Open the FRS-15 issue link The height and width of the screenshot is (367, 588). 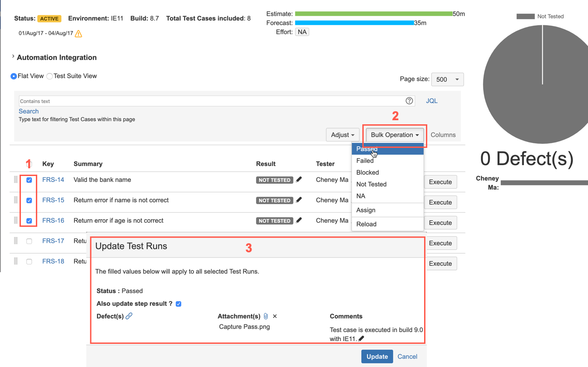[x=53, y=200]
